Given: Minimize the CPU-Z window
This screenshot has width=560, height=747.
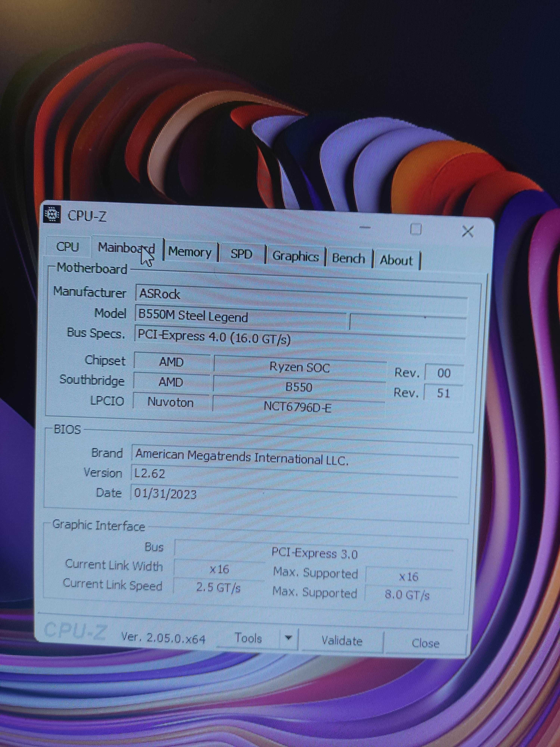Looking at the screenshot, I should click(x=365, y=227).
